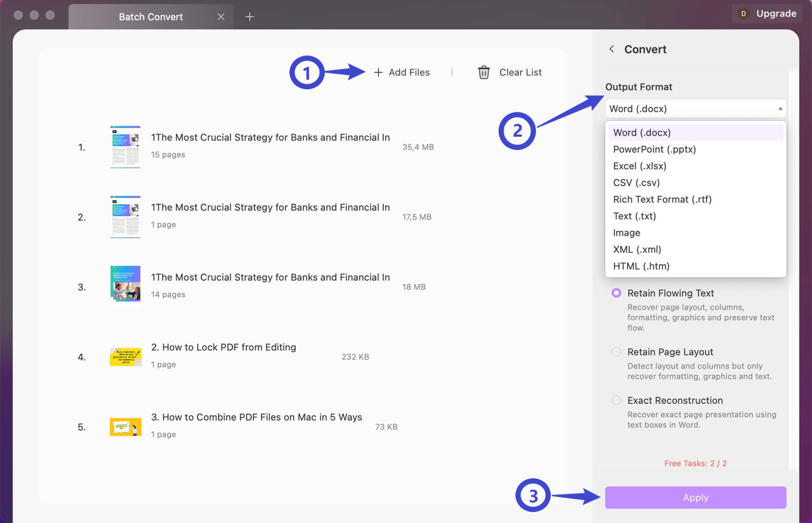Choose the Exact Reconstruction radio option
Screen dimensions: 812x523
[x=616, y=400]
